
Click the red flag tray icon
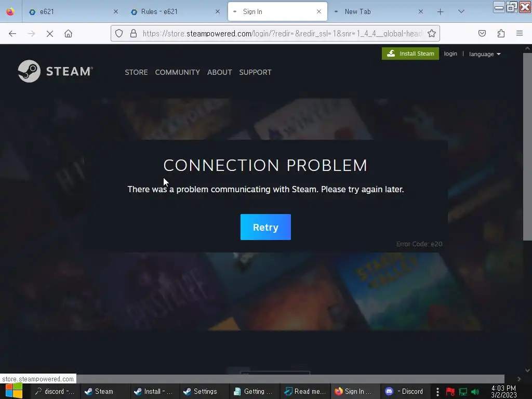pos(450,392)
